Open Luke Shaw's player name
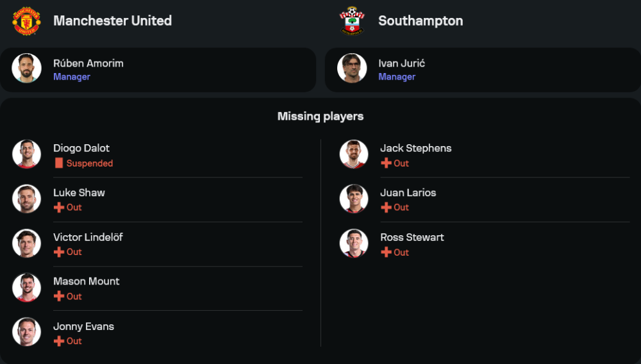The image size is (641, 364). point(79,193)
